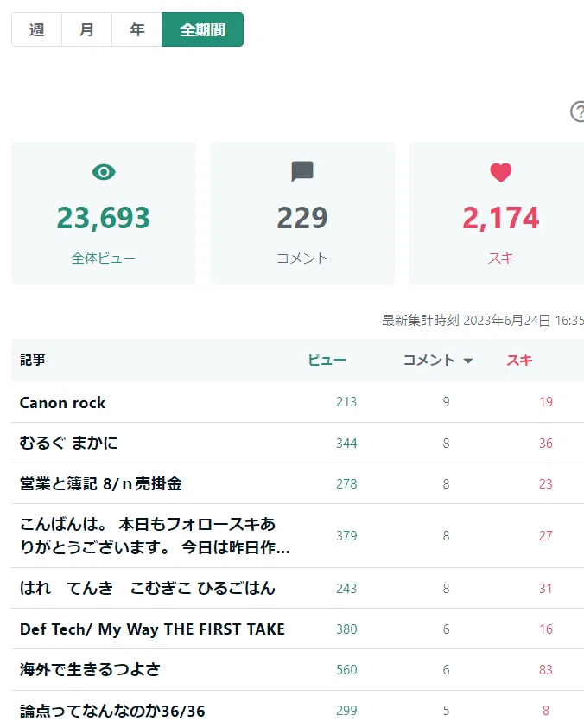584x728 pixels.
Task: Click view count 380 in Def Tech row
Action: tap(346, 629)
